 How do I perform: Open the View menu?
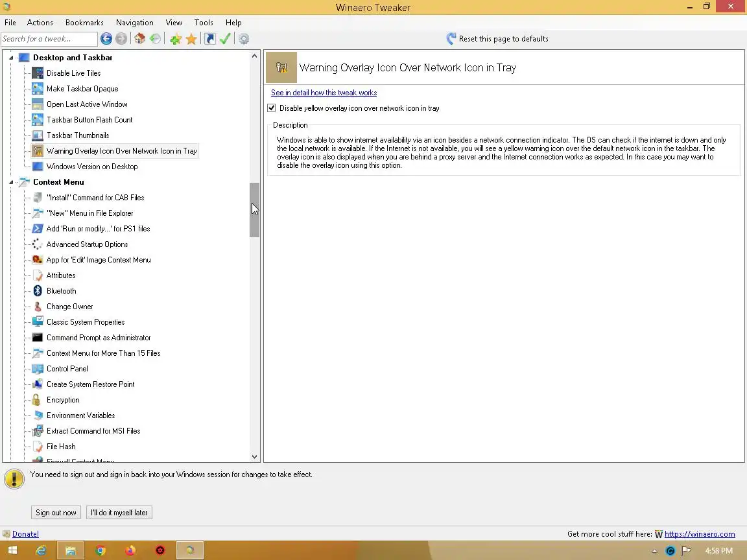174,23
